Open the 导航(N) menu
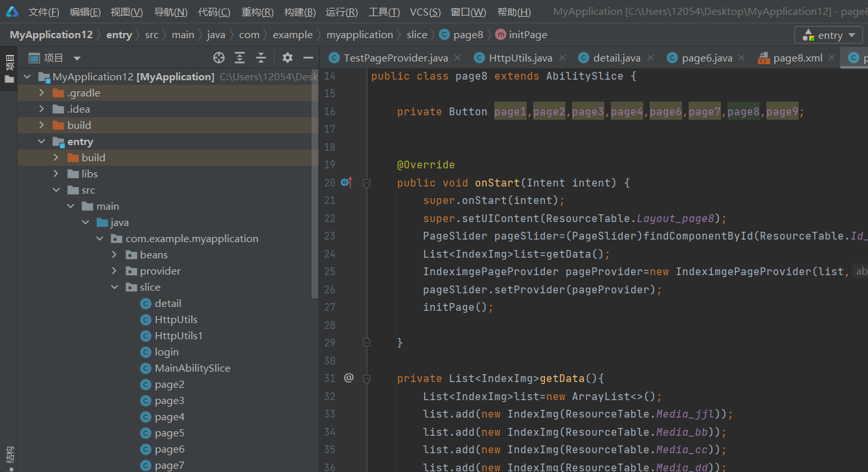This screenshot has height=472, width=868. 171,12
